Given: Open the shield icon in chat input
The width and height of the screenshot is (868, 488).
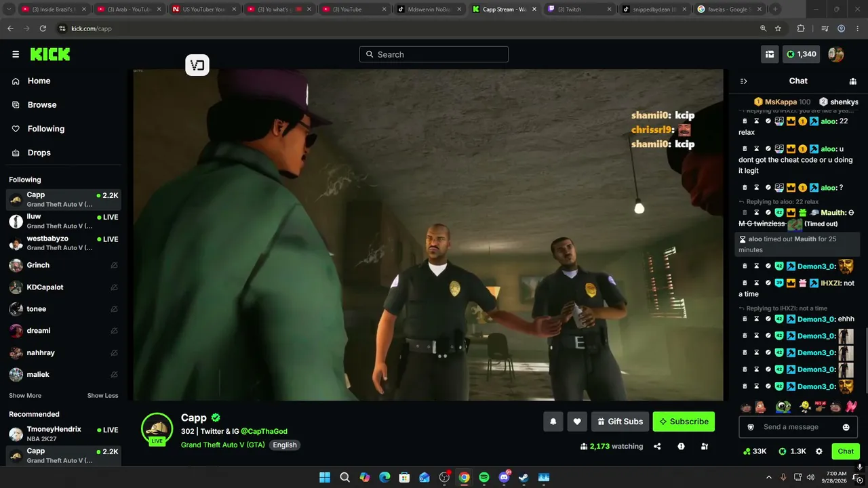Looking at the screenshot, I should pyautogui.click(x=751, y=427).
